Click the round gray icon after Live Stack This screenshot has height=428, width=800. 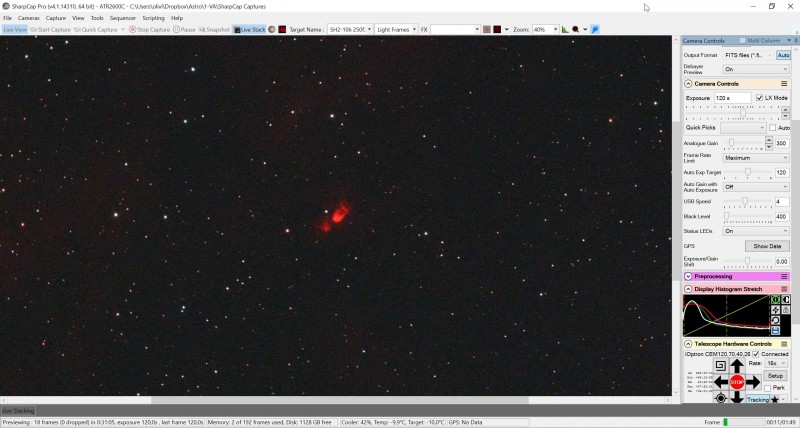tap(272, 30)
